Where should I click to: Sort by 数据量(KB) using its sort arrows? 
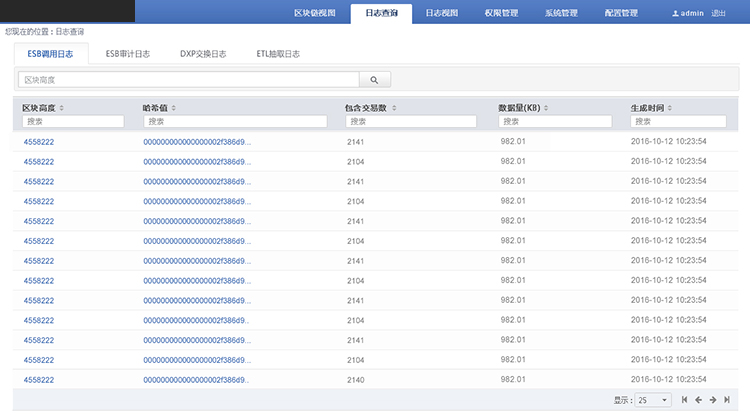(x=546, y=108)
